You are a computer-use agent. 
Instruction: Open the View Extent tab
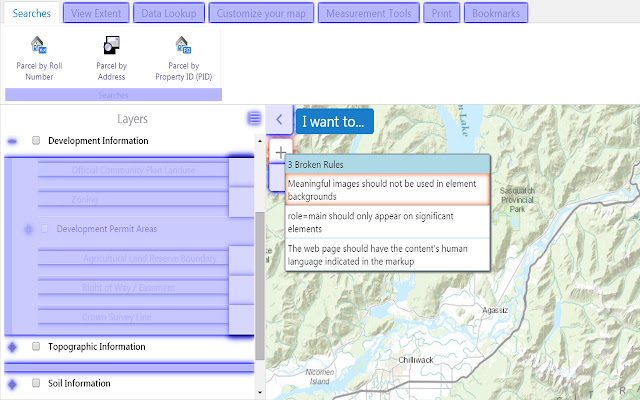click(x=96, y=13)
